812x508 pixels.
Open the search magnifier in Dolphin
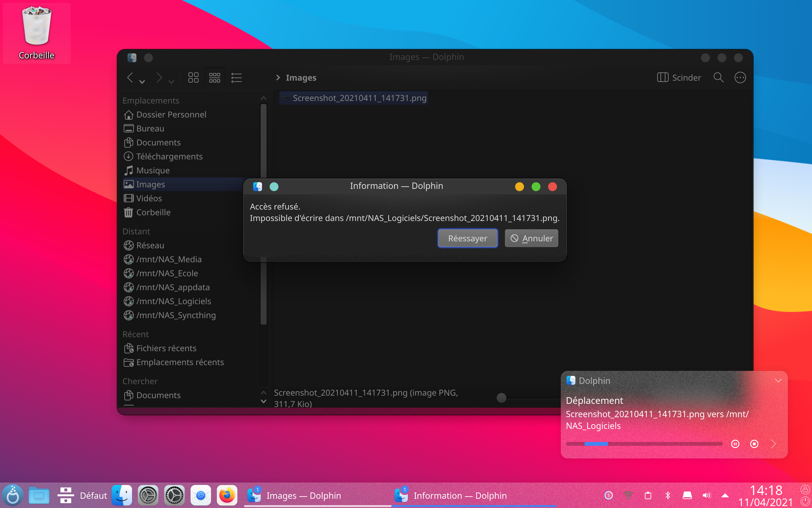pyautogui.click(x=718, y=77)
